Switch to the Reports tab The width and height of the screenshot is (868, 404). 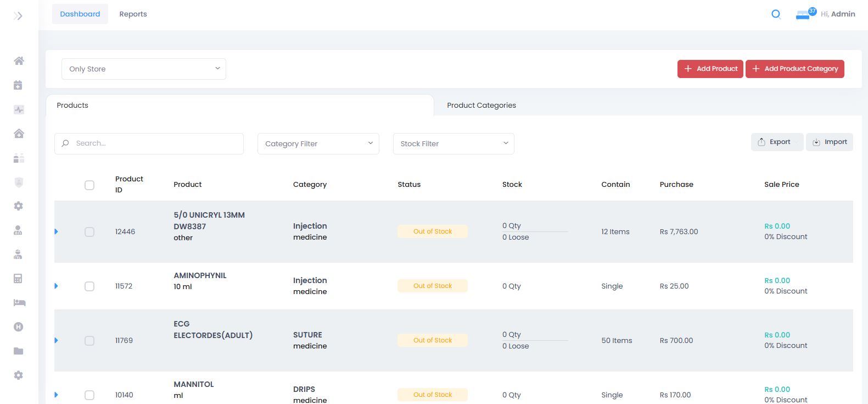point(133,14)
